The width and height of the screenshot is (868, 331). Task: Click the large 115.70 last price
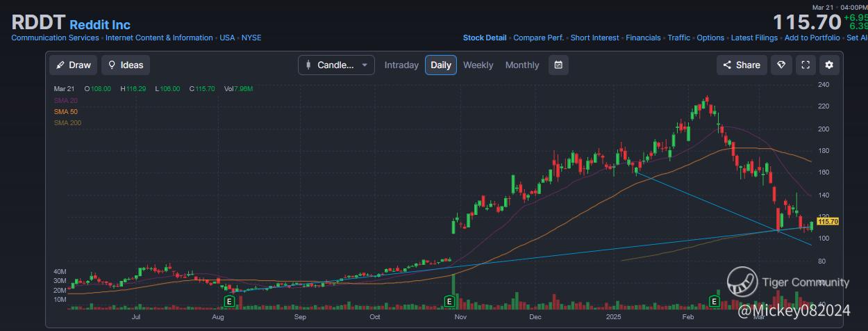point(806,22)
